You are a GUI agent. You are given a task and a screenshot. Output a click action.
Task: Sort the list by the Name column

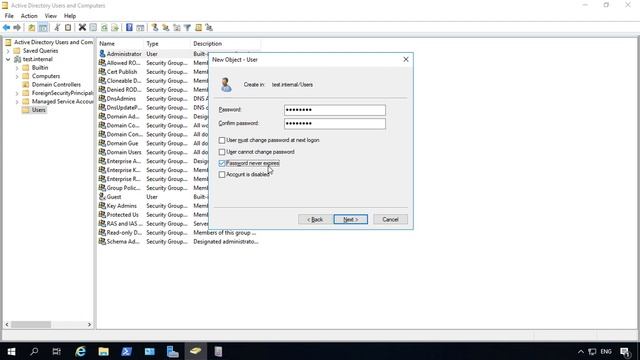(121, 44)
